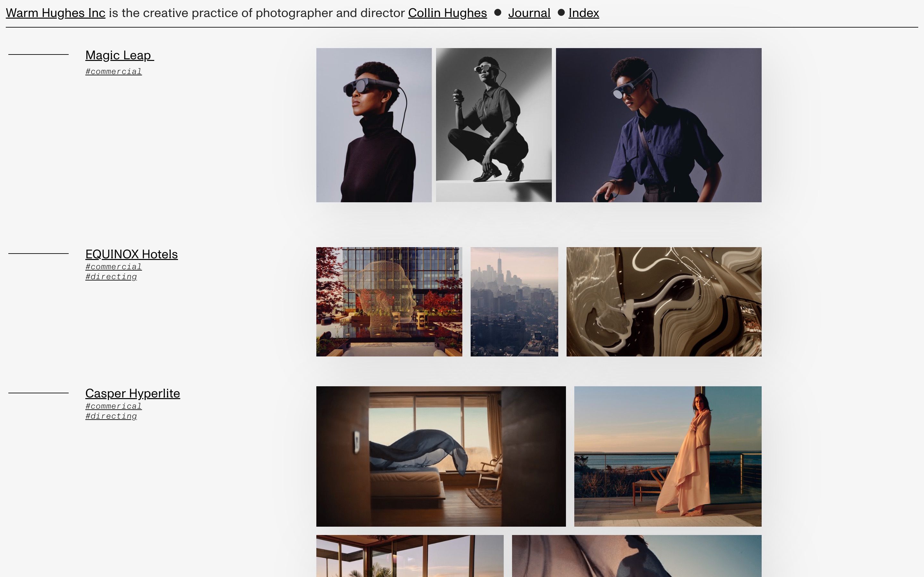Screen dimensions: 924x577
Task: Open the brown marbled swirl image
Action: tap(663, 301)
